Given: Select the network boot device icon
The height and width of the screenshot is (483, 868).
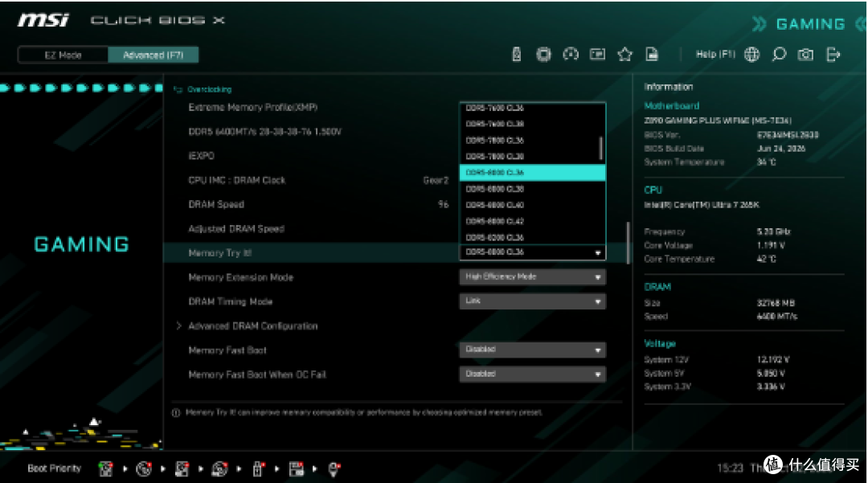Looking at the screenshot, I should point(334,469).
